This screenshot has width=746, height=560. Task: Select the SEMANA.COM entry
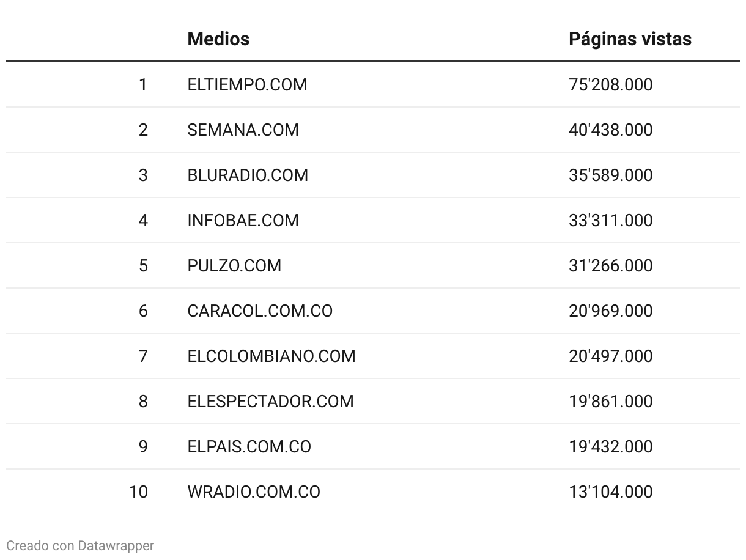(x=243, y=130)
